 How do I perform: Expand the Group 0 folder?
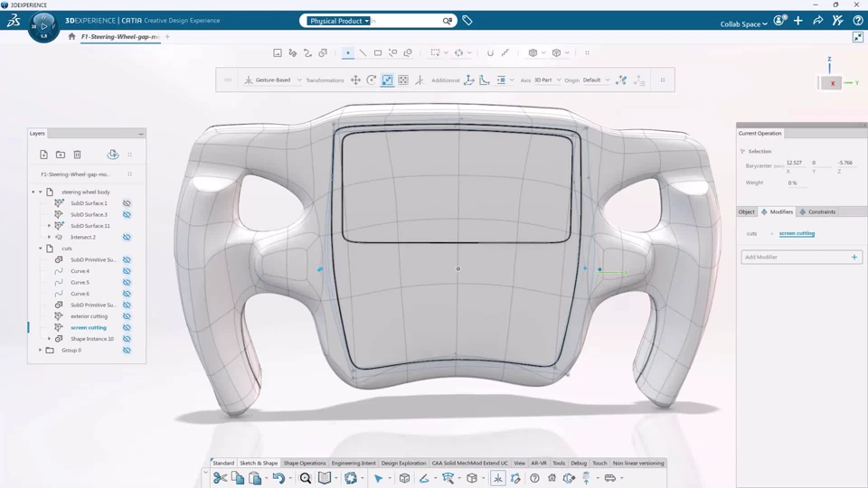coord(41,351)
